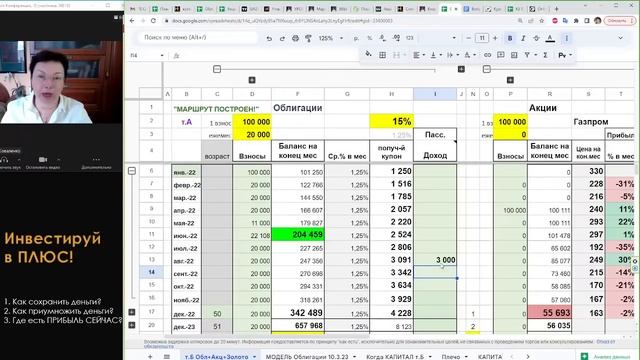Open the text color picker
Screen dimensions: 640x360
pyautogui.click(x=550, y=38)
